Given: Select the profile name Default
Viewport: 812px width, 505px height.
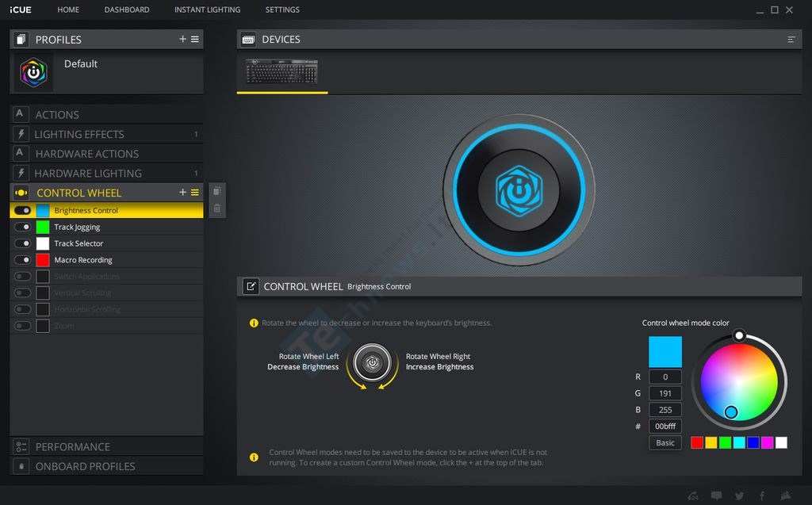Looking at the screenshot, I should click(x=81, y=63).
